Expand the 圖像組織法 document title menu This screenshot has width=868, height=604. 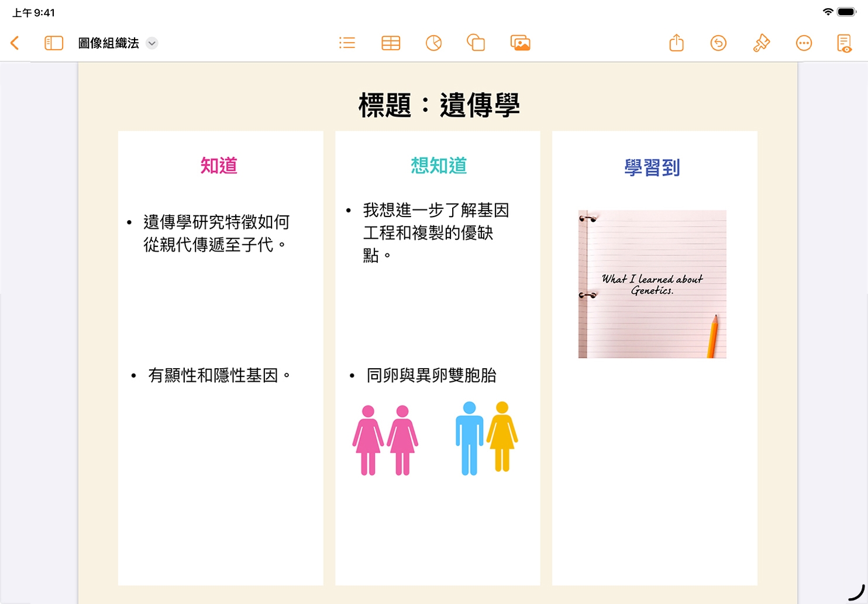[151, 43]
